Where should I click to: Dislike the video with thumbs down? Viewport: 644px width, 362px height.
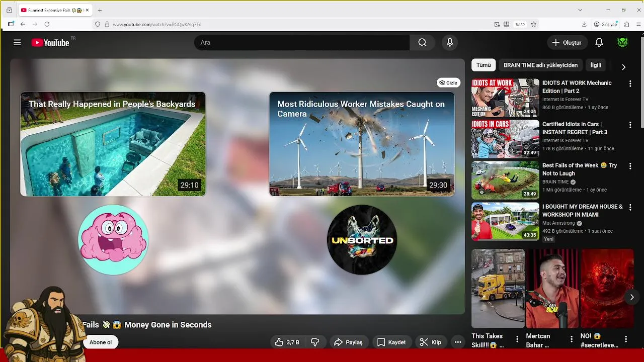pos(315,342)
